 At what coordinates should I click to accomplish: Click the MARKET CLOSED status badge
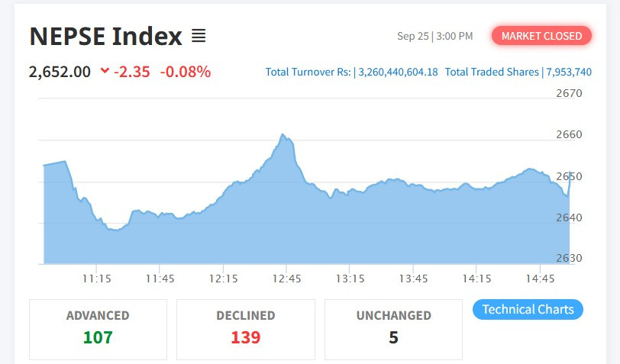[x=542, y=36]
